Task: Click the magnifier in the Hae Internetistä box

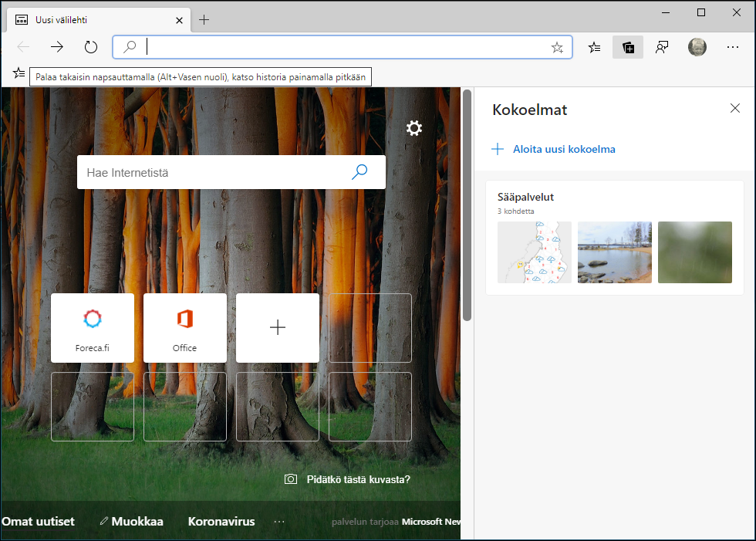Action: [x=359, y=172]
